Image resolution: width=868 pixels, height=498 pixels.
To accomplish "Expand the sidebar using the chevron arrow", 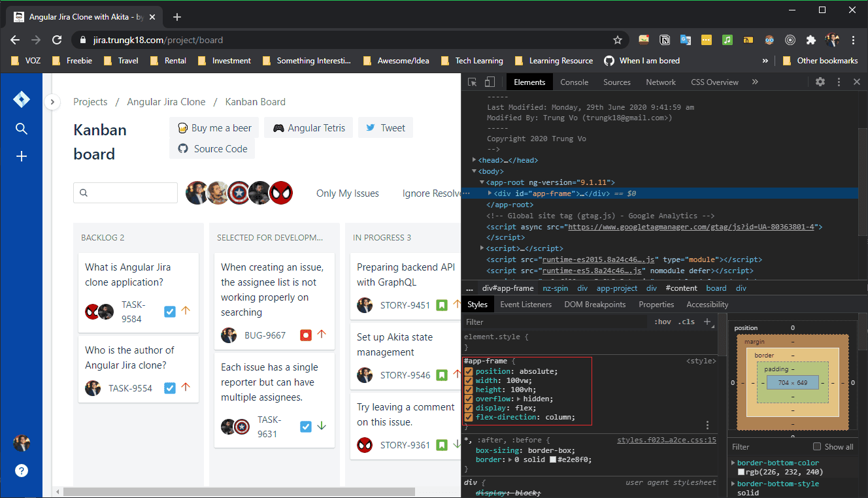I will pyautogui.click(x=52, y=102).
